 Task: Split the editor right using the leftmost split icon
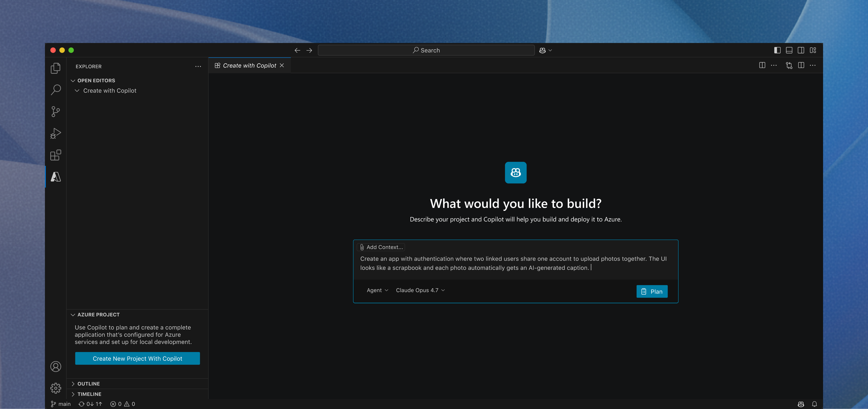(x=762, y=65)
